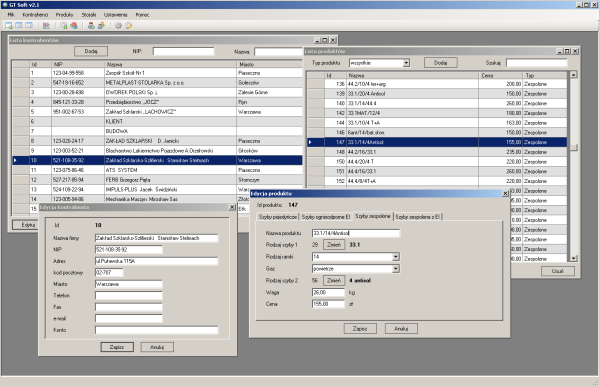This screenshot has width=600, height=387.
Task: Click the new window icon with green plus
Action: pyautogui.click(x=8, y=26)
